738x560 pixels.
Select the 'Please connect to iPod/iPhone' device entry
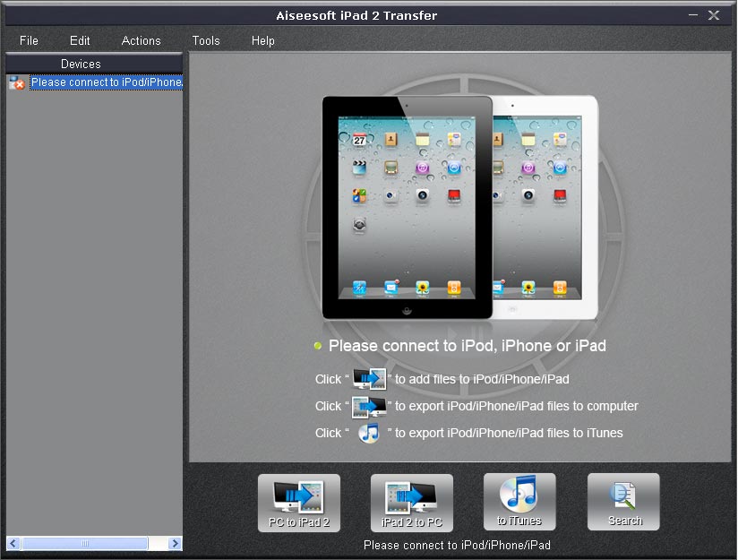[106, 82]
